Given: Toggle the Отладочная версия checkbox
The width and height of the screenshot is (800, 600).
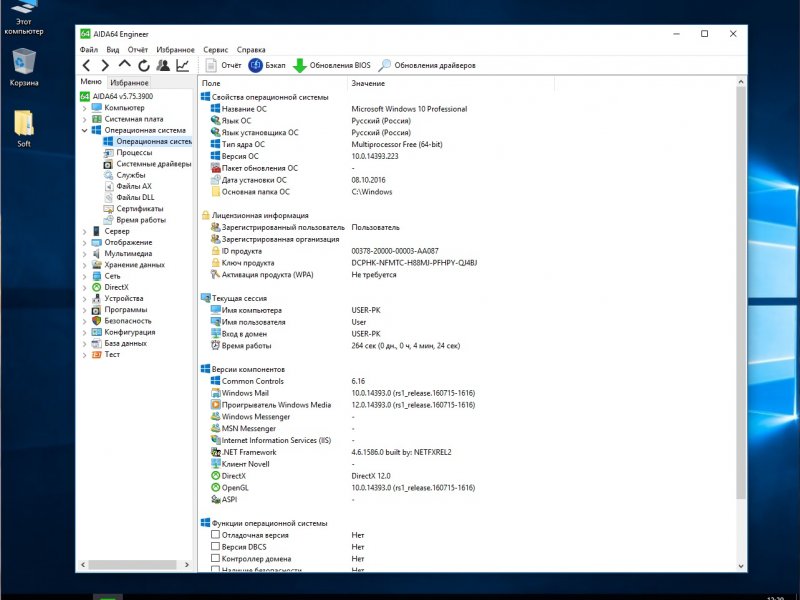Looking at the screenshot, I should pyautogui.click(x=215, y=535).
